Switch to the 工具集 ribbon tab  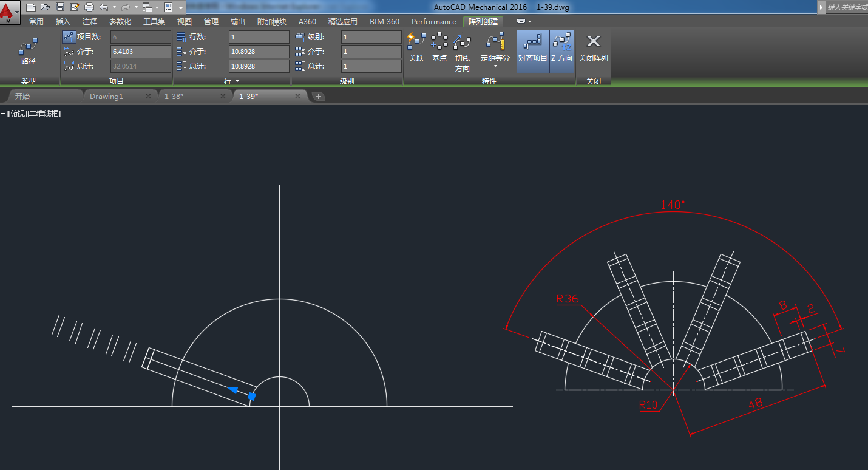pos(154,21)
